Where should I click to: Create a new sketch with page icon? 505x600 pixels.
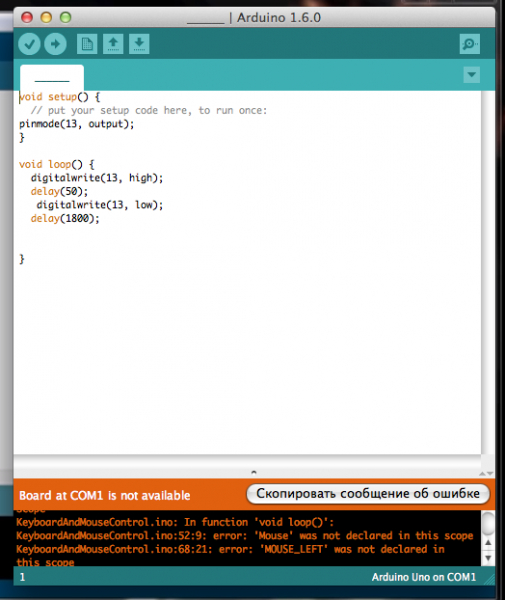pos(87,44)
